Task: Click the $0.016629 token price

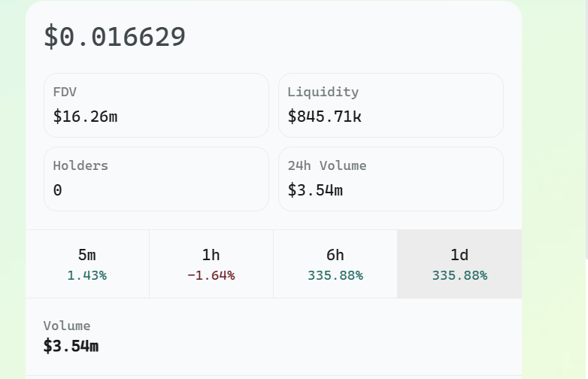Action: 114,37
